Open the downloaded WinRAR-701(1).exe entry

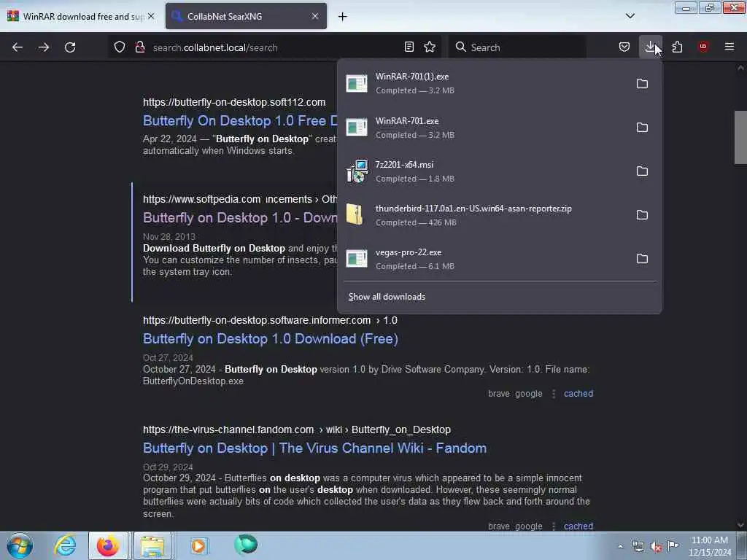pyautogui.click(x=483, y=83)
